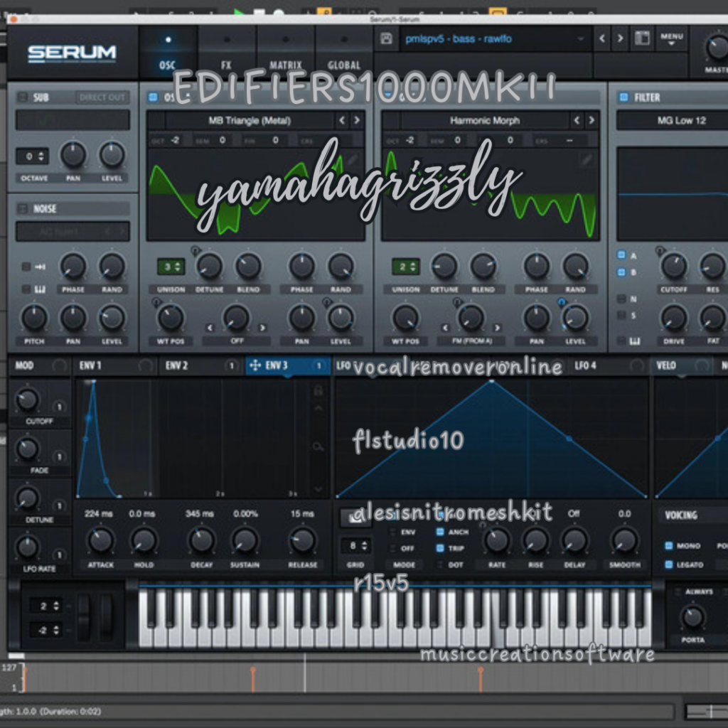Change the SUB octave stepper value

[x=31, y=156]
